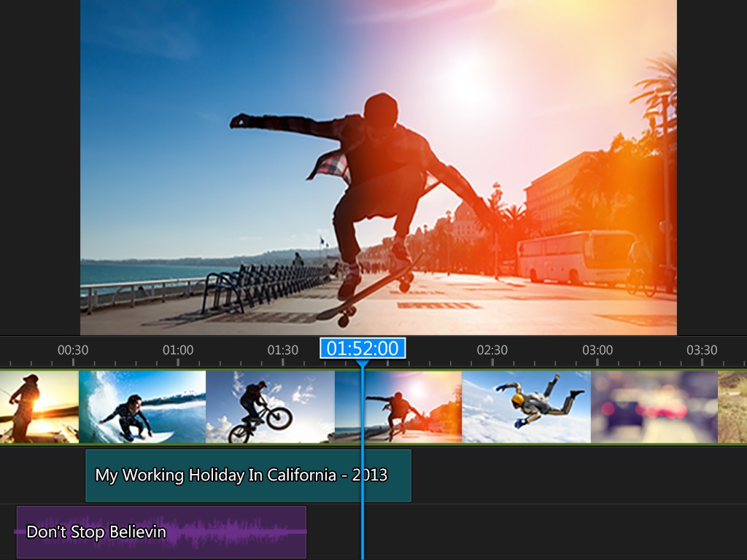Select the partially visible last clip on the video track
Viewport: 747px width, 560px height.
click(732, 407)
